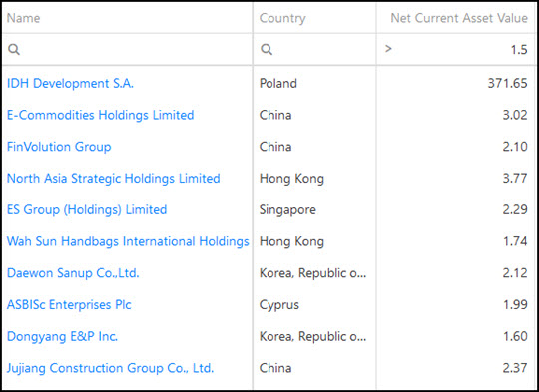Image resolution: width=539 pixels, height=392 pixels.
Task: Sort by the Name column header
Action: 23,18
